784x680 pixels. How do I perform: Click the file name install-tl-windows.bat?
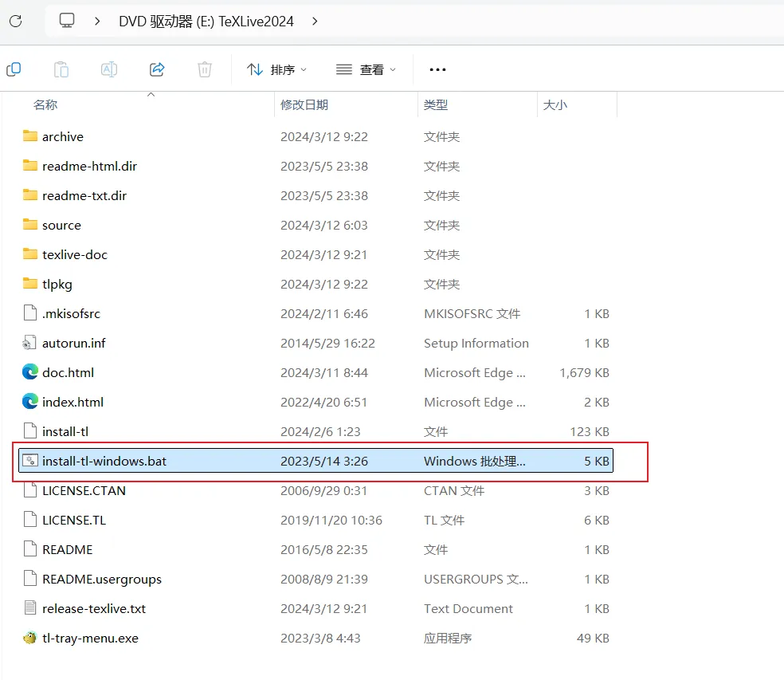click(x=104, y=461)
